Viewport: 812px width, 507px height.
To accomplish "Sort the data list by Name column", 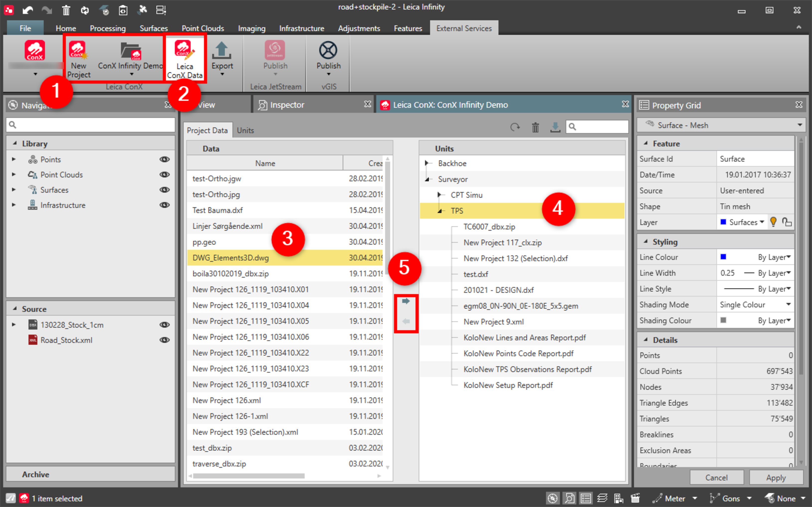I will coord(265,163).
